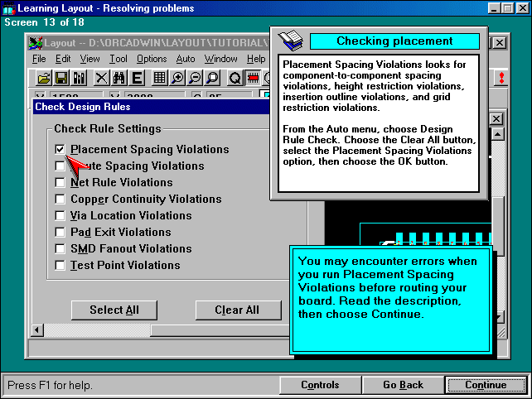Click the Zoom Out magnifier icon

(x=195, y=78)
